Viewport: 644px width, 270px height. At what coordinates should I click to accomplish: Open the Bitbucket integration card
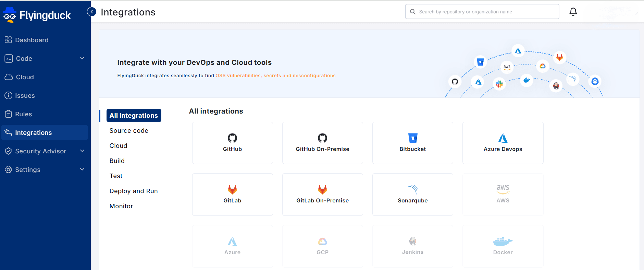click(x=413, y=143)
